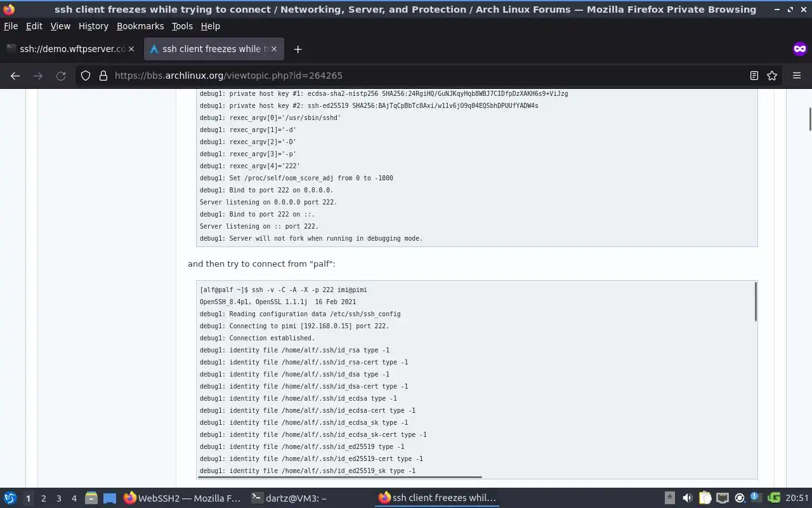Click the private host key #2 ssh-ed25519 line
The image size is (812, 508).
[x=369, y=105]
